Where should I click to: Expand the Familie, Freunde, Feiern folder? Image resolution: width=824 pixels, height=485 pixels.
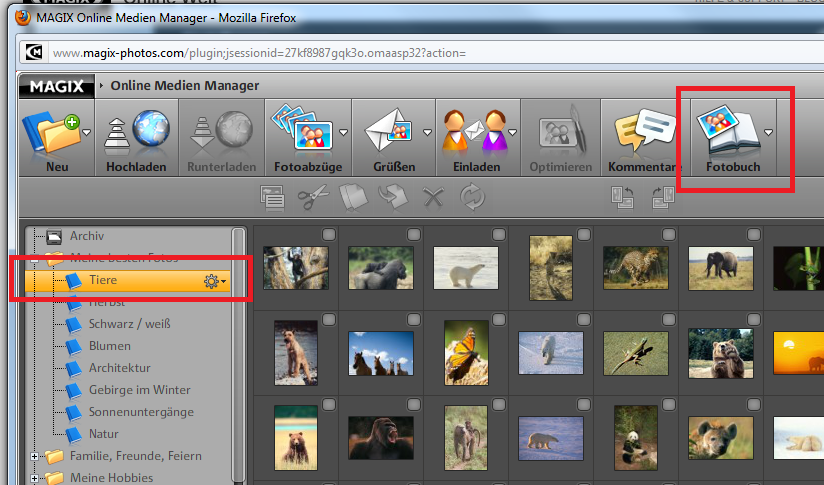click(x=35, y=457)
